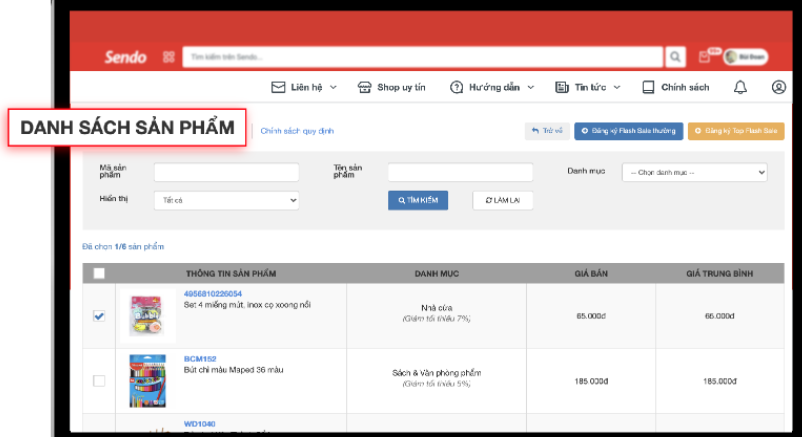Click the Sendo logo
The image size is (802, 437).
point(125,57)
